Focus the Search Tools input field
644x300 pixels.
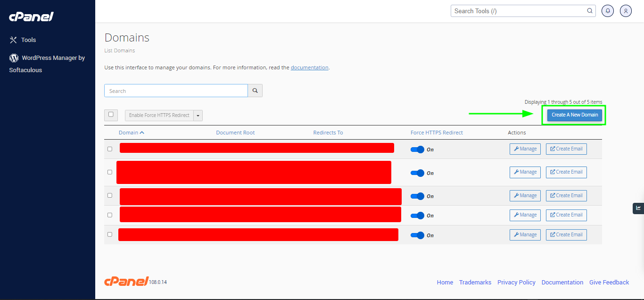(x=519, y=11)
